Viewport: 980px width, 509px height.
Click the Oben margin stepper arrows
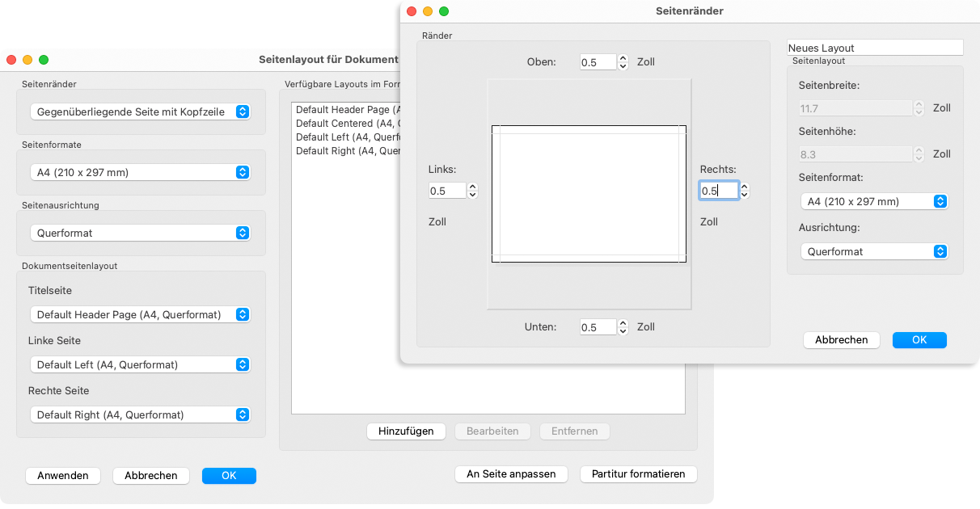pos(623,62)
